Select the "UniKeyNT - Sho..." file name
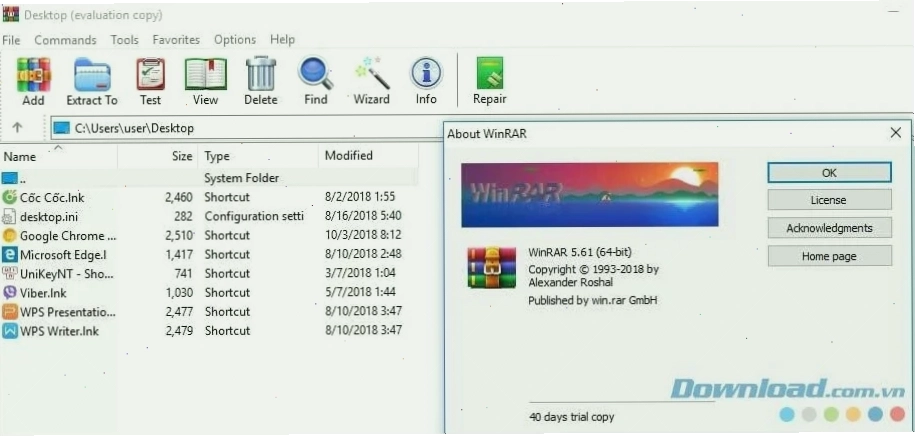This screenshot has height=437, width=915. pos(67,274)
